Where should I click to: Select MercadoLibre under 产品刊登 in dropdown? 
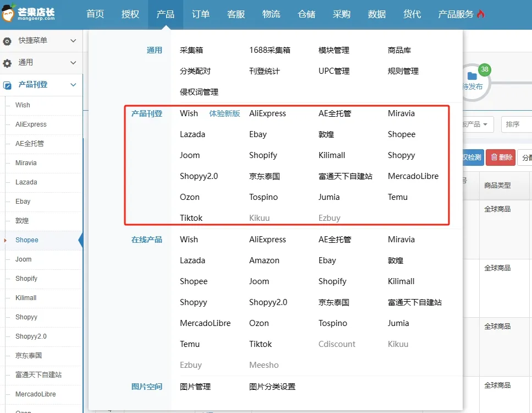click(413, 176)
